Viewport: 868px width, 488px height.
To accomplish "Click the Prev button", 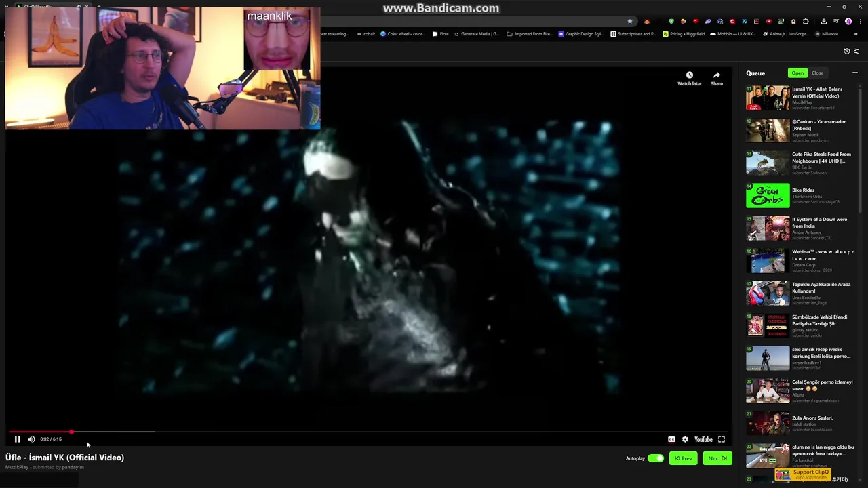I will [x=684, y=458].
